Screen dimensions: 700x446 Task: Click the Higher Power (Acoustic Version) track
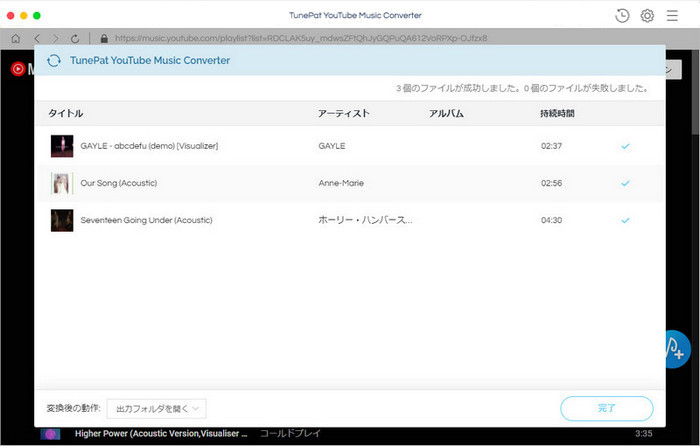[x=161, y=433]
